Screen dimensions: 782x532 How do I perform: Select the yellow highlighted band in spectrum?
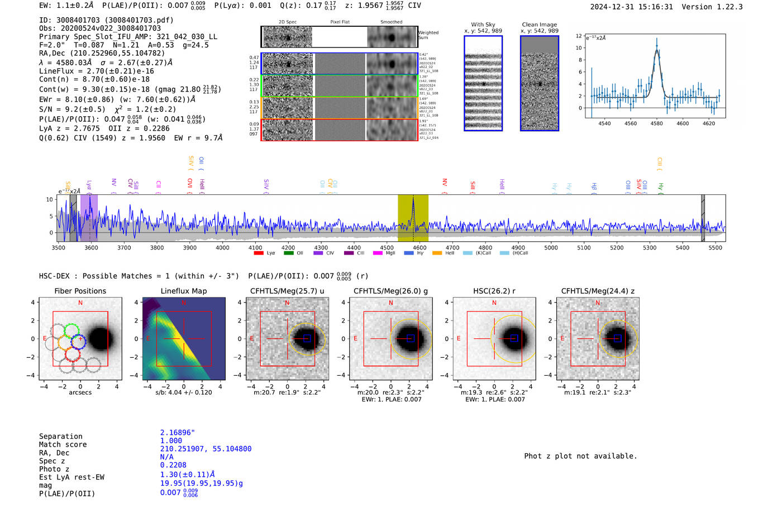413,218
